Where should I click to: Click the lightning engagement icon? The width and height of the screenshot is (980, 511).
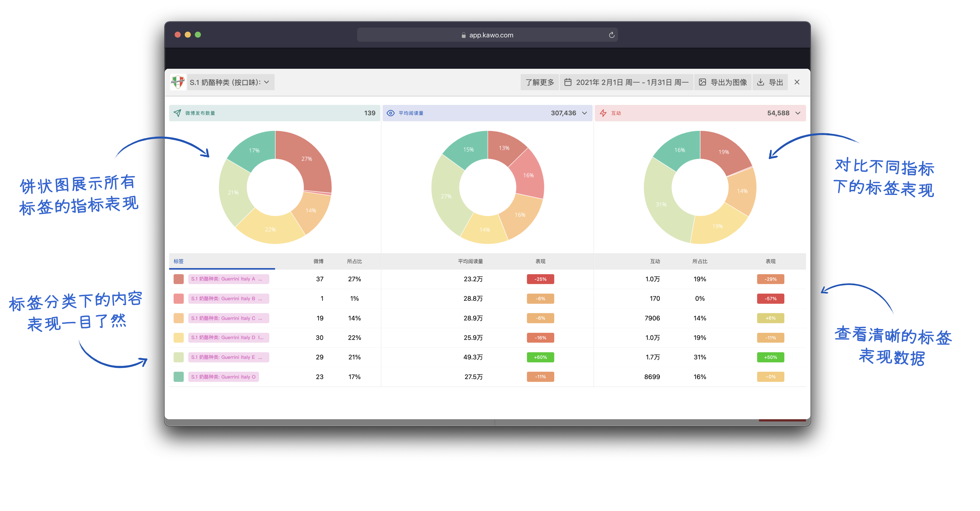point(603,113)
